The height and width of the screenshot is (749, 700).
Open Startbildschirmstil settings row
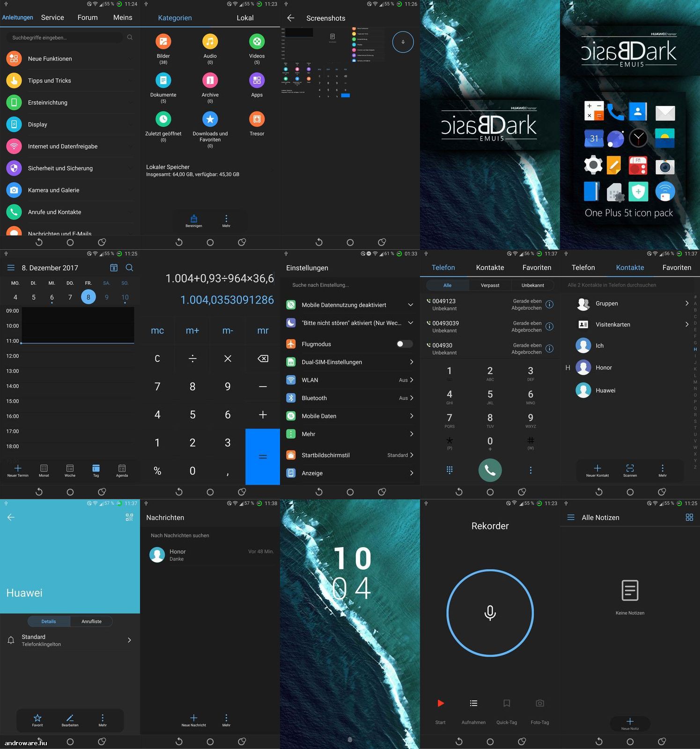pyautogui.click(x=350, y=455)
